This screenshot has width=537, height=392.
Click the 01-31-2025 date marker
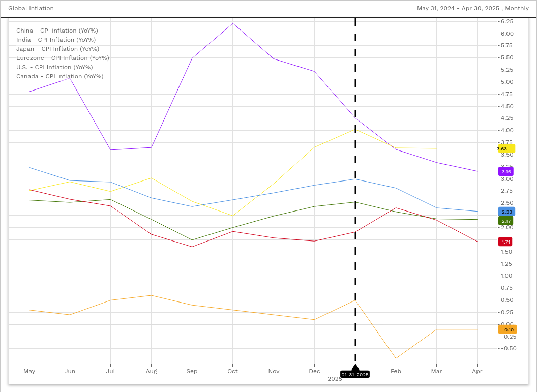tap(355, 375)
